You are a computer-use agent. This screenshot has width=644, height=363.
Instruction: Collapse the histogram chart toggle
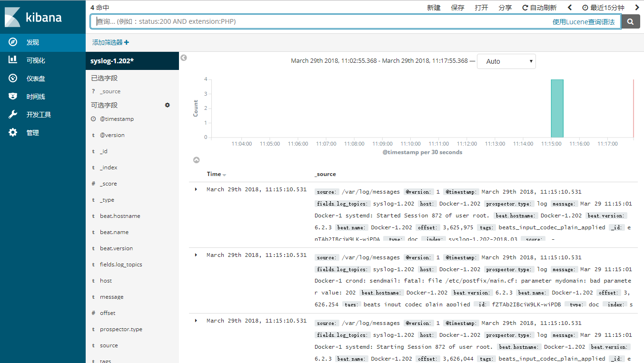[x=196, y=160]
